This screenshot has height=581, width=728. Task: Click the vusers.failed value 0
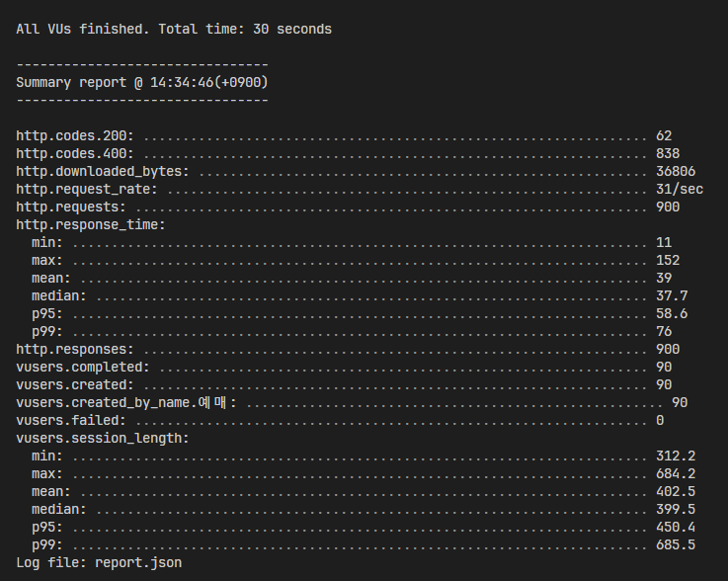(660, 421)
